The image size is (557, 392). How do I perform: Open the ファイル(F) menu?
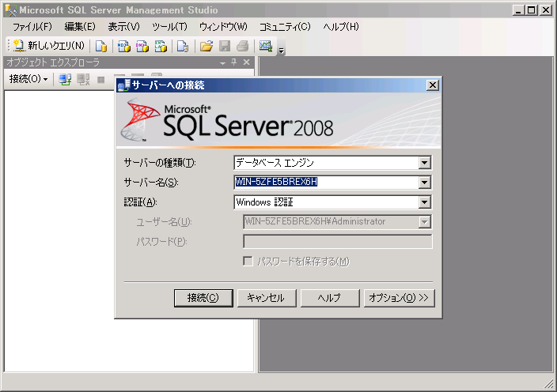32,27
